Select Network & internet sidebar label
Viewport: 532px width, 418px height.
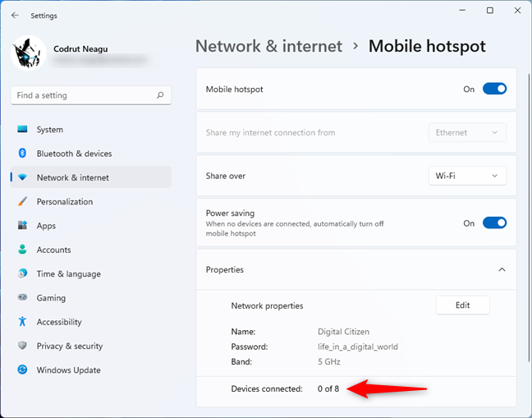[73, 177]
